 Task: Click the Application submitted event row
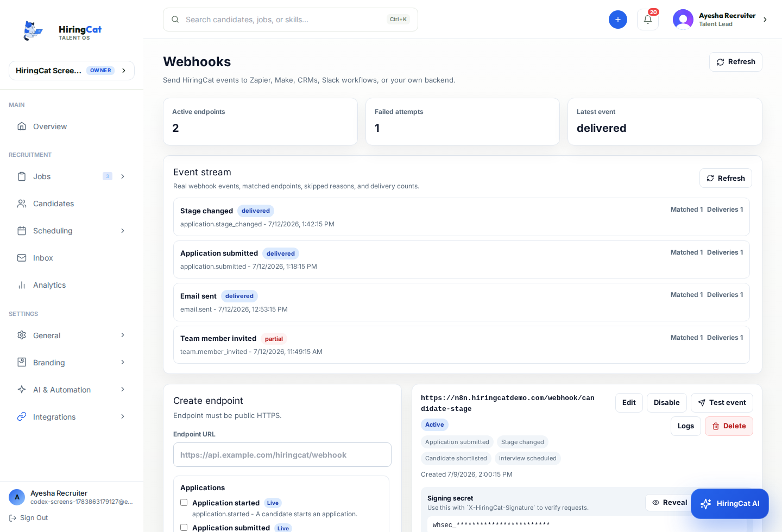pyautogui.click(x=462, y=259)
